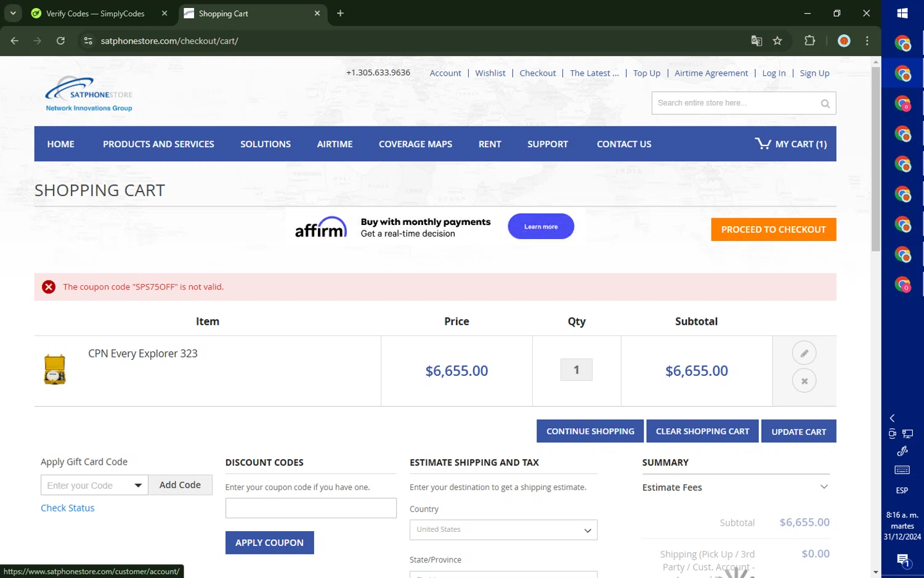
Task: Open the Airtime Agreement link
Action: [711, 73]
